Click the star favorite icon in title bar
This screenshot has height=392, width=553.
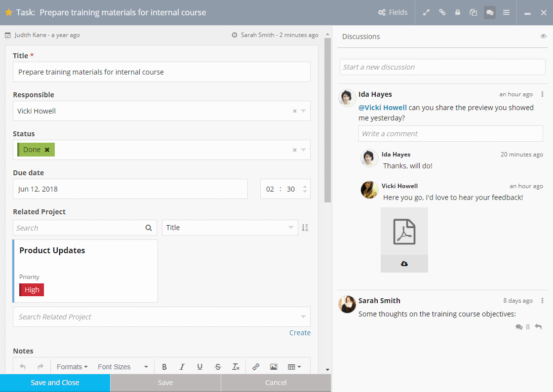point(8,12)
